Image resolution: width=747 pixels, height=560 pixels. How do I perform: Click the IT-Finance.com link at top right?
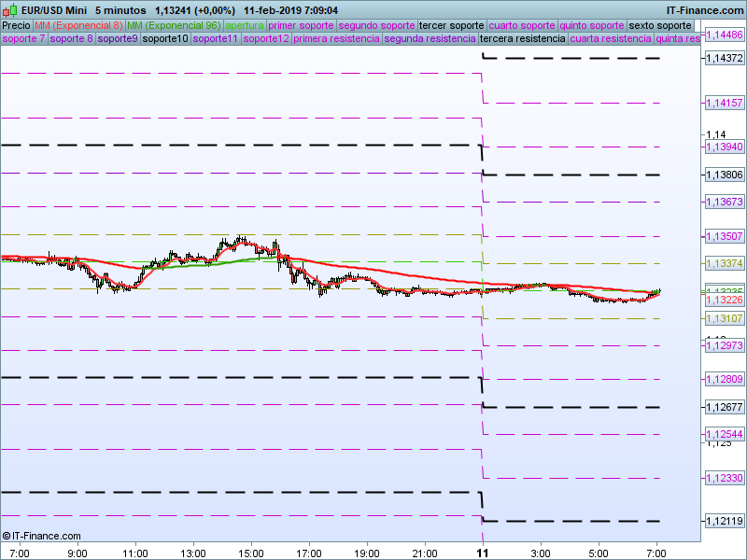(704, 10)
